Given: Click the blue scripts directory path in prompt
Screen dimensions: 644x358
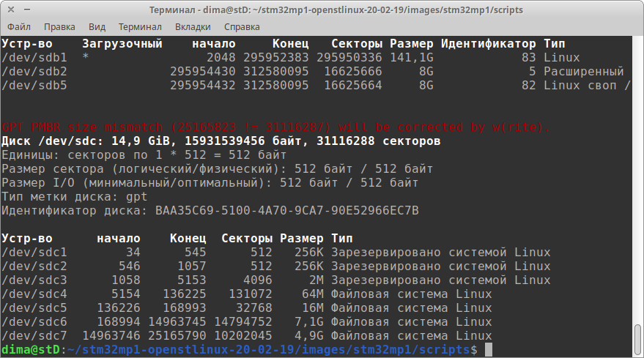Looking at the screenshot, I should click(268, 350).
